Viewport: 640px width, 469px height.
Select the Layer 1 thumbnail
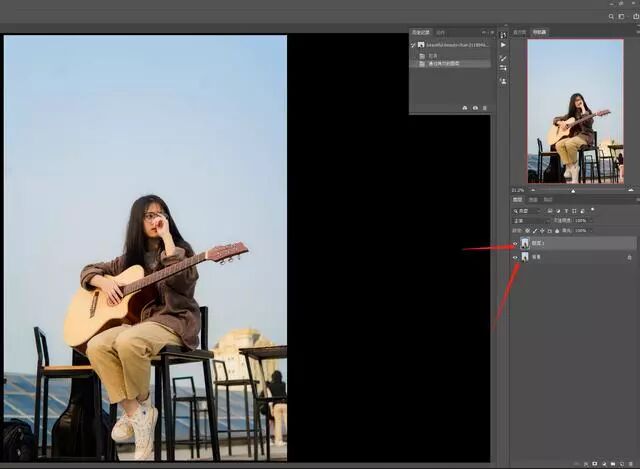tap(525, 243)
